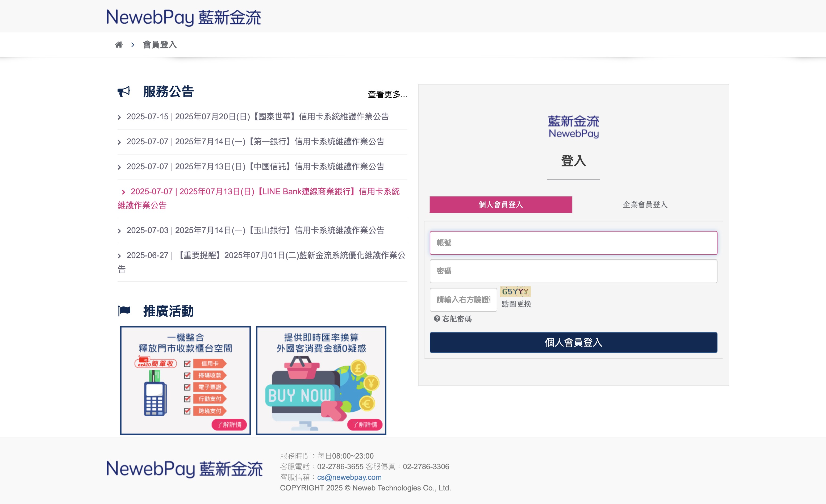Click service hours text 每日08:00~23:00
Screen dimensions: 826x504
tap(345, 456)
